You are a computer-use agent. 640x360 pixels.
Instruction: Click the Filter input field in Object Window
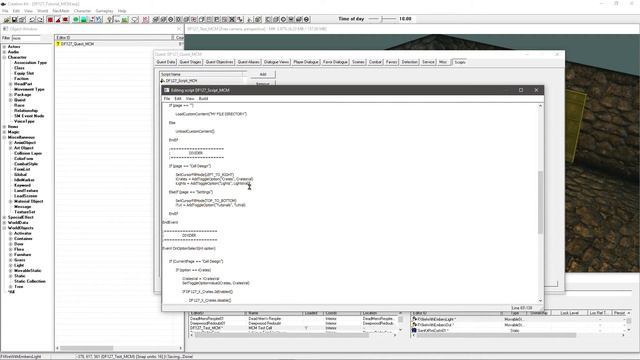[x=26, y=38]
